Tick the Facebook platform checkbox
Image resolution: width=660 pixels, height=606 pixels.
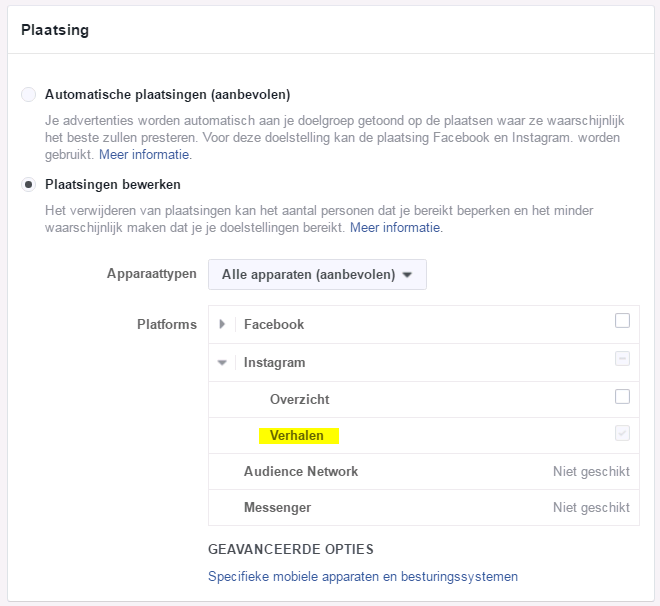[x=622, y=321]
